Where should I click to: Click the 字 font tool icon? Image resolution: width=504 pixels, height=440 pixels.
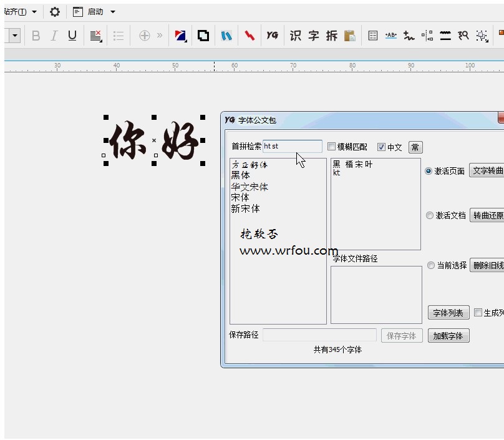(314, 36)
